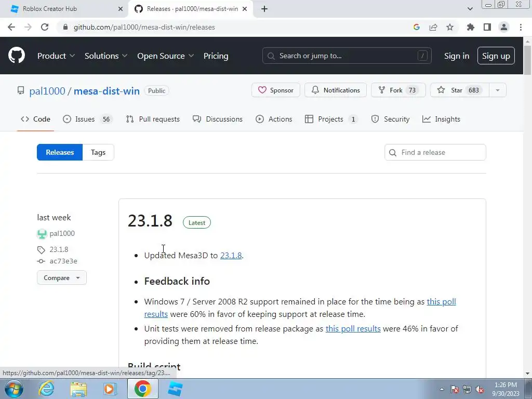Image resolution: width=532 pixels, height=399 pixels.
Task: Open the Security tab
Action: [x=390, y=119]
